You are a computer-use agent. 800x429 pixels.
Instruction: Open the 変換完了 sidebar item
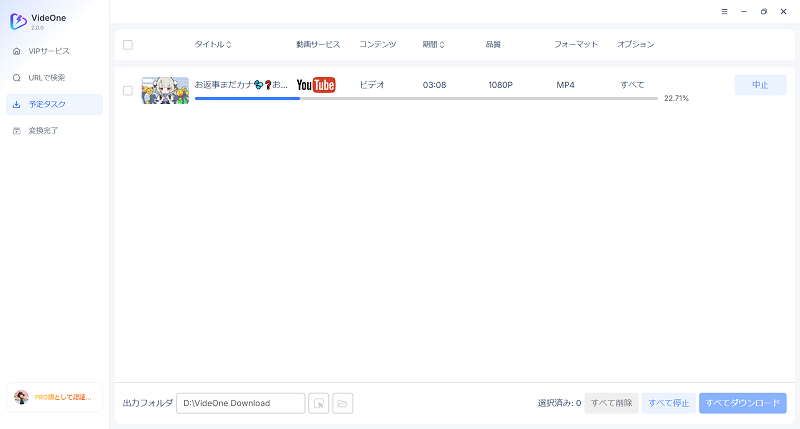[54, 131]
